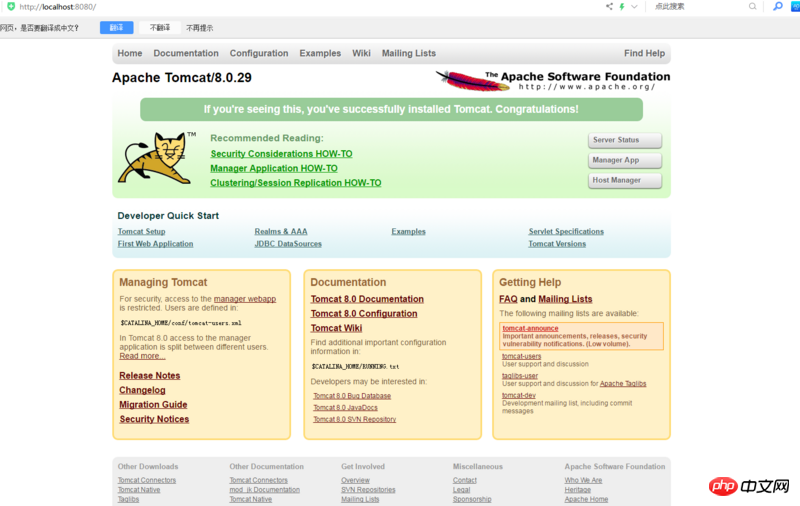Open the taglibs-user mailing list link
This screenshot has height=506, width=800.
pos(520,376)
